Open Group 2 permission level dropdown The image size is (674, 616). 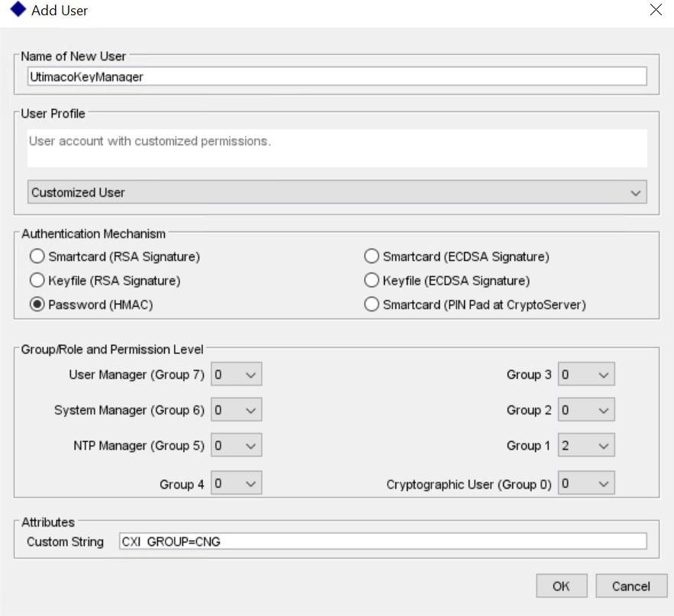point(586,410)
